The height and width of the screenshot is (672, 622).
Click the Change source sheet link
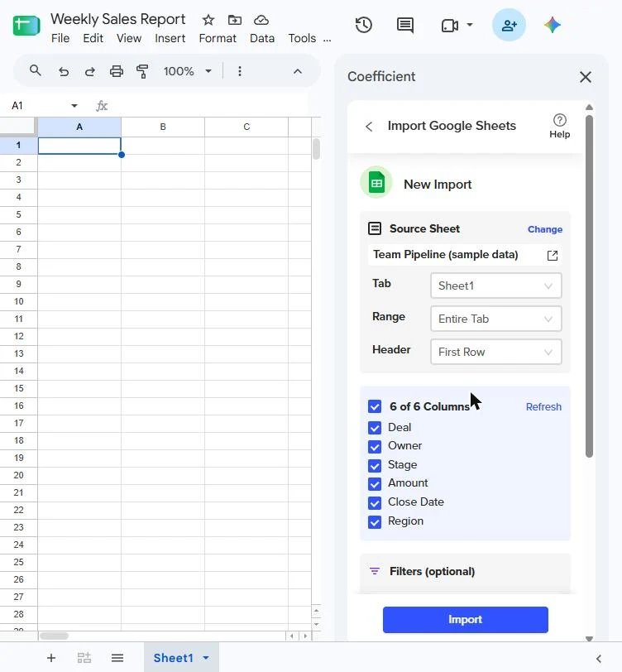pyautogui.click(x=545, y=229)
